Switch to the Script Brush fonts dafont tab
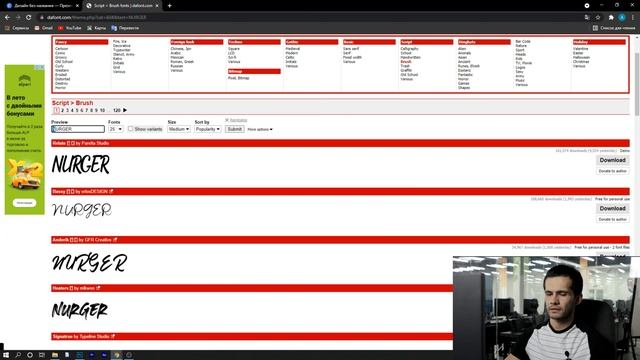This screenshot has width=640, height=360. coord(122,6)
